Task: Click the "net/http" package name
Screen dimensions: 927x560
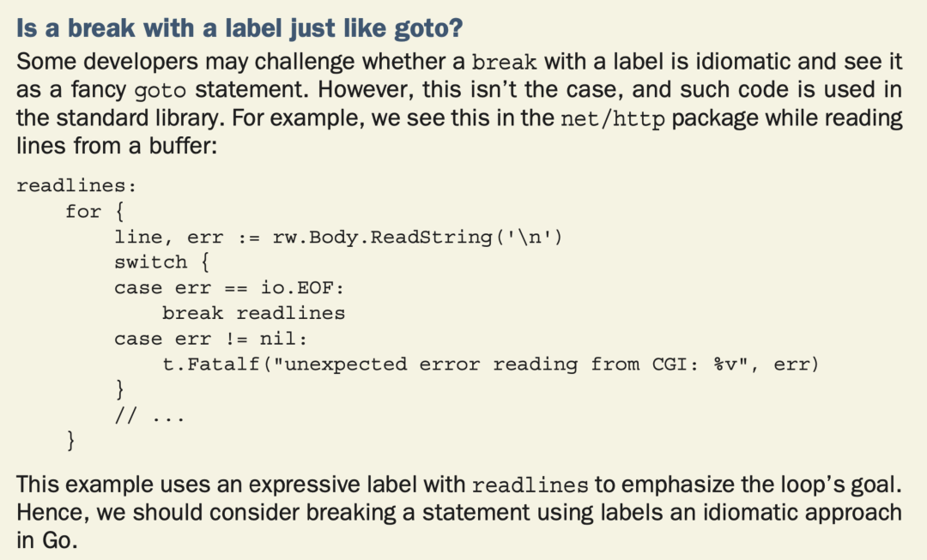Action: click(x=612, y=119)
